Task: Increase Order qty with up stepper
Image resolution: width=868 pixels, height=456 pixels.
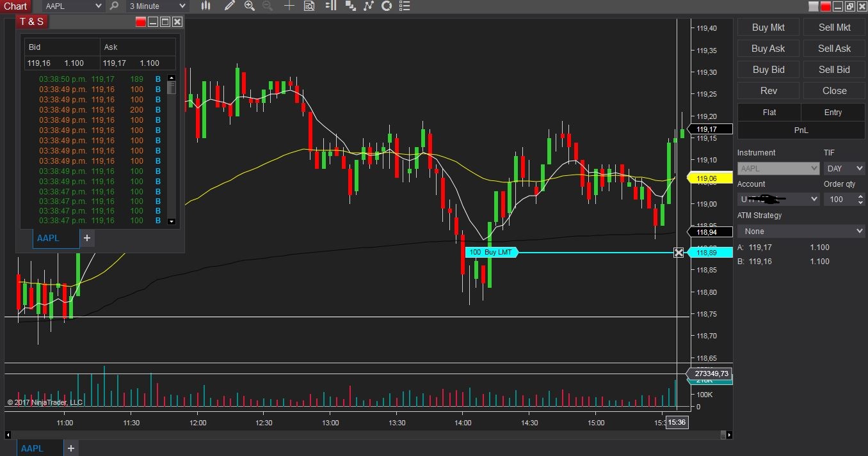Action: 860,196
